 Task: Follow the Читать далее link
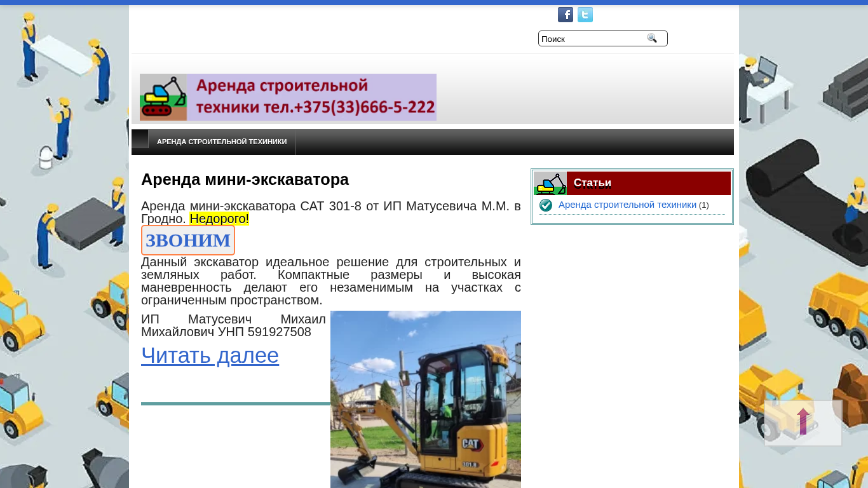click(x=210, y=355)
